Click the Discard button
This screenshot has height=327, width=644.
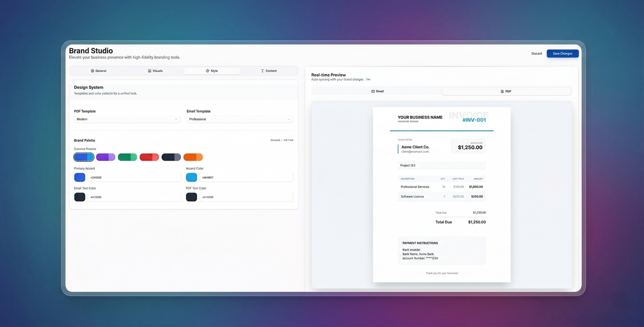click(x=536, y=54)
